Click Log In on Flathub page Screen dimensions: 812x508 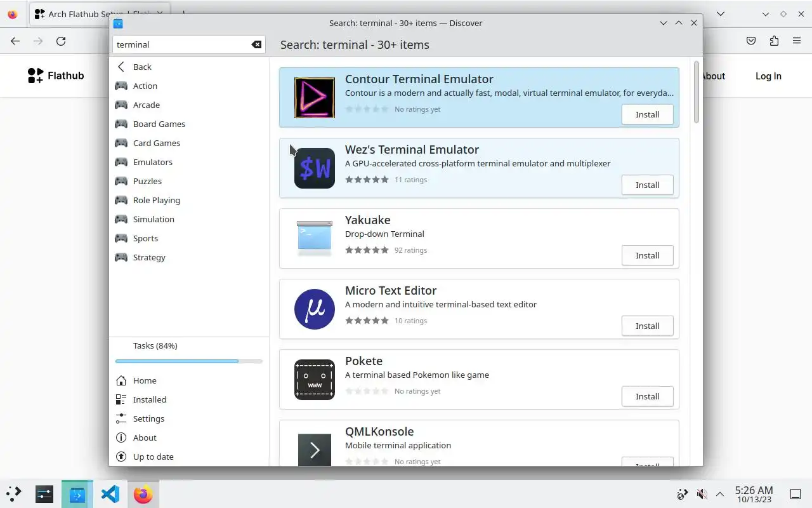[768, 76]
